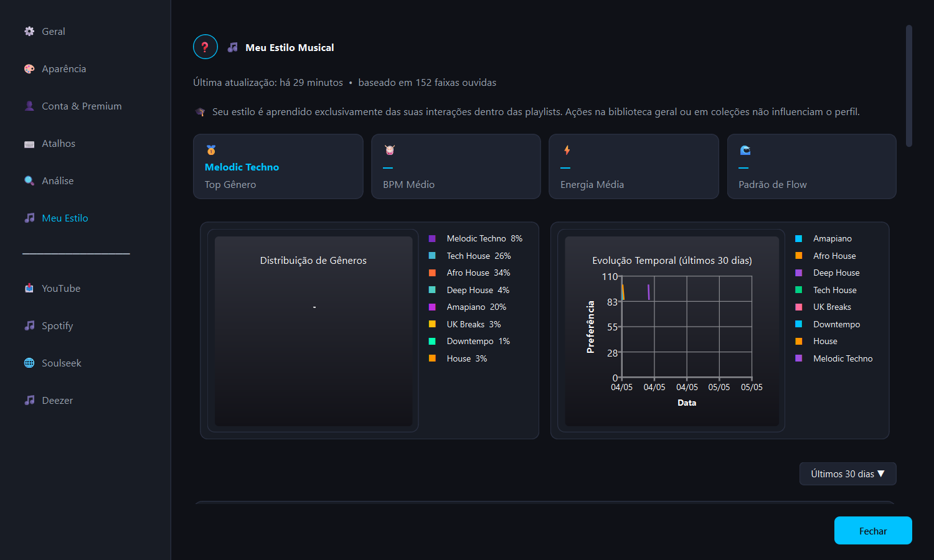Click the "Evolução Temporal (últimos 30 dias)" title
The height and width of the screenshot is (560, 934).
(x=672, y=260)
